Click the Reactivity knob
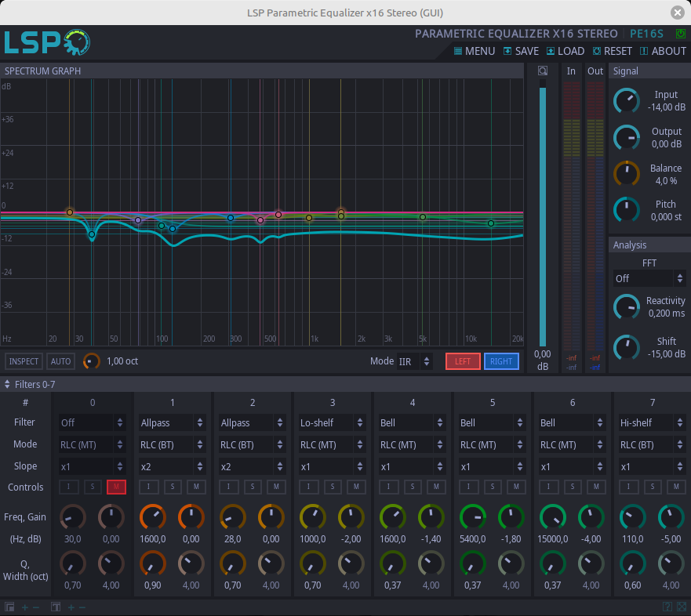 pos(626,307)
